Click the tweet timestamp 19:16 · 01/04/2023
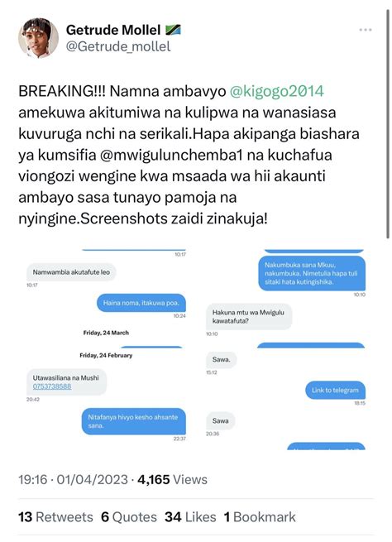The width and height of the screenshot is (392, 542). pos(74,480)
